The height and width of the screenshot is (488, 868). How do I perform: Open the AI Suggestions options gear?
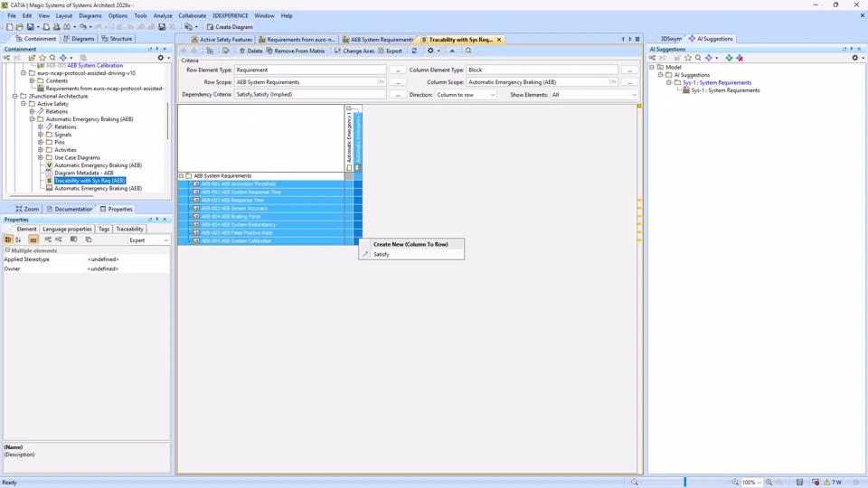[854, 58]
